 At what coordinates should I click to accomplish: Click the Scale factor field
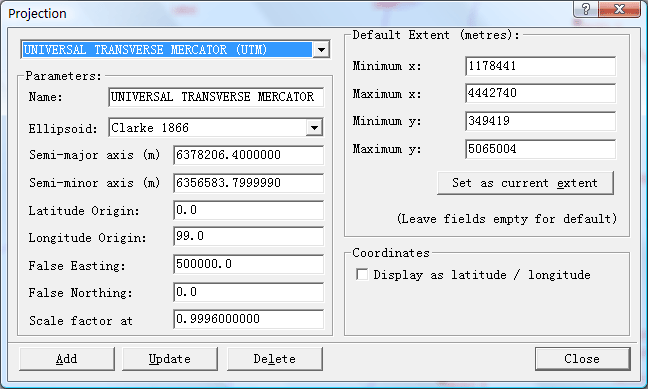tap(248, 319)
